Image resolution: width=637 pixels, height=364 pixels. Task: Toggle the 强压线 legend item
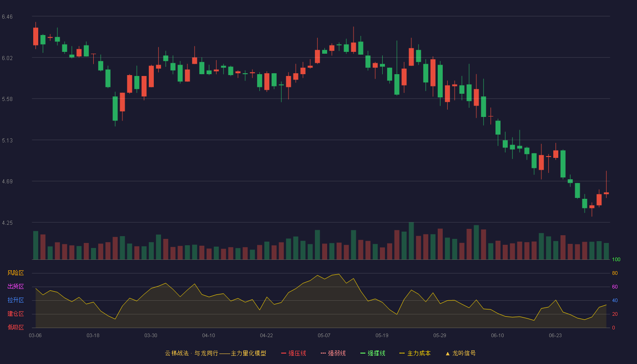click(x=293, y=353)
